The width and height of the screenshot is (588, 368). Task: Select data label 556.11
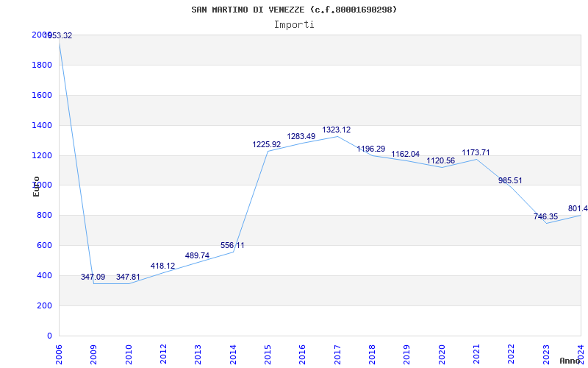232,246
